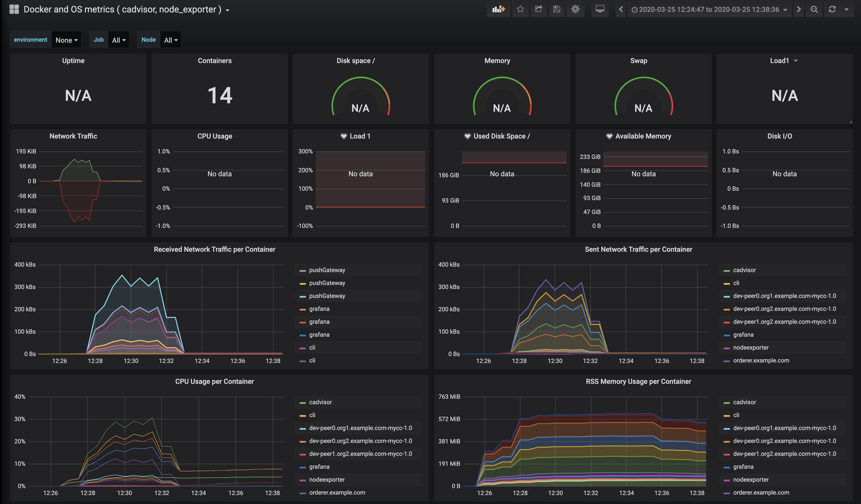
Task: Toggle the cli series in Sent Network Traffic
Action: point(736,283)
